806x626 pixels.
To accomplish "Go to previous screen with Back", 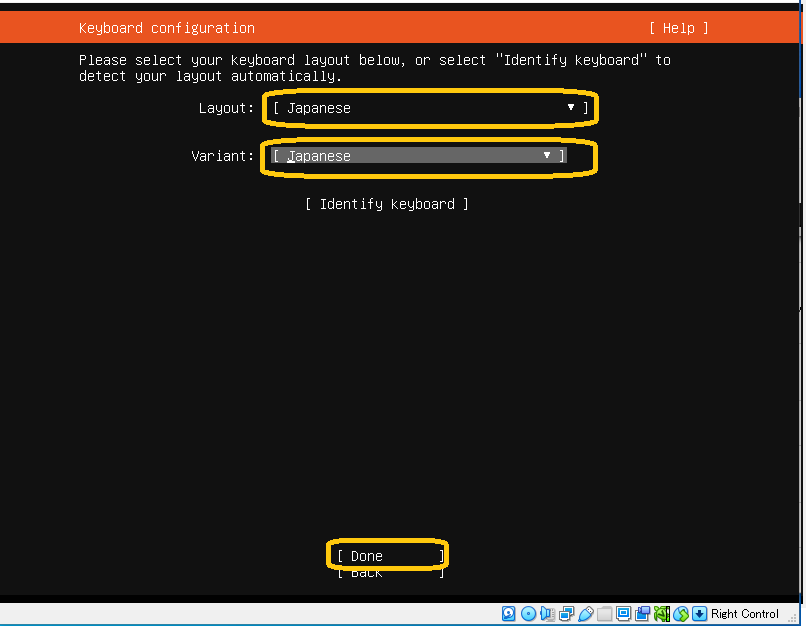I will click(388, 573).
